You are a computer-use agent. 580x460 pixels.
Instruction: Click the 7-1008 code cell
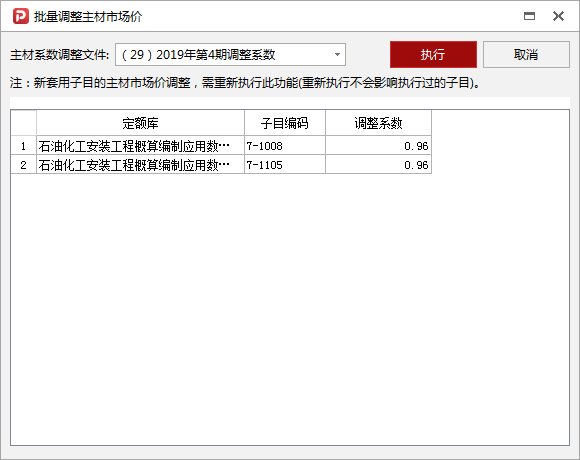285,145
